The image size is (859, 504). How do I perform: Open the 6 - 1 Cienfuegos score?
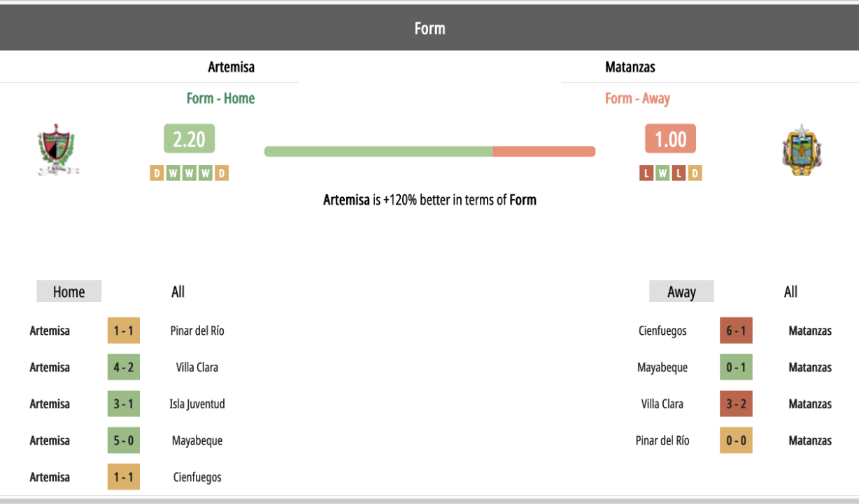736,331
